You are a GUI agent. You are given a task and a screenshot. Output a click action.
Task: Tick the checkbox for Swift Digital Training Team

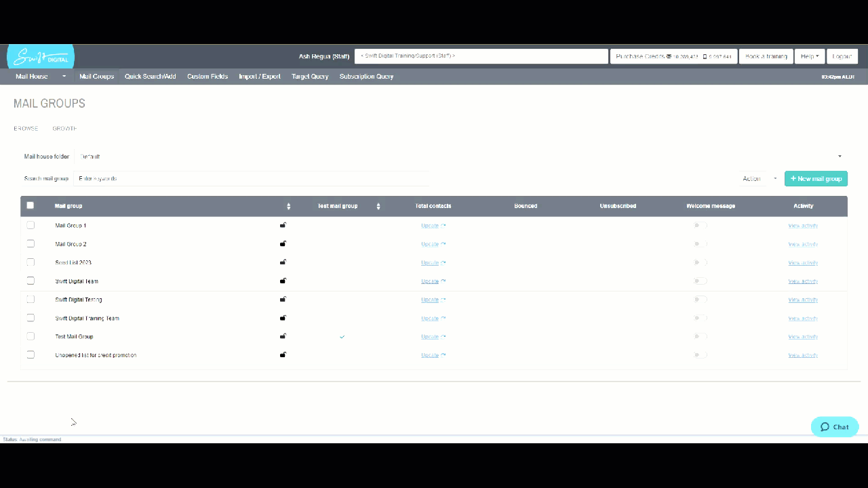click(31, 318)
